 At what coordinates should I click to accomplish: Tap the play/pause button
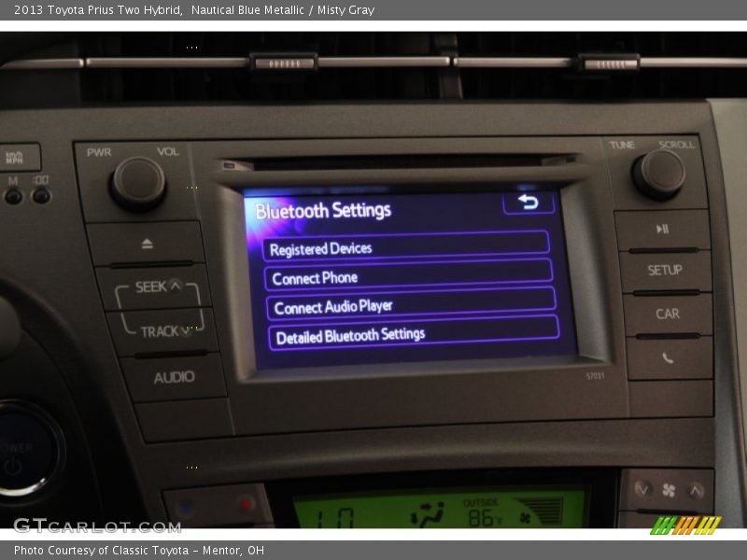point(662,230)
